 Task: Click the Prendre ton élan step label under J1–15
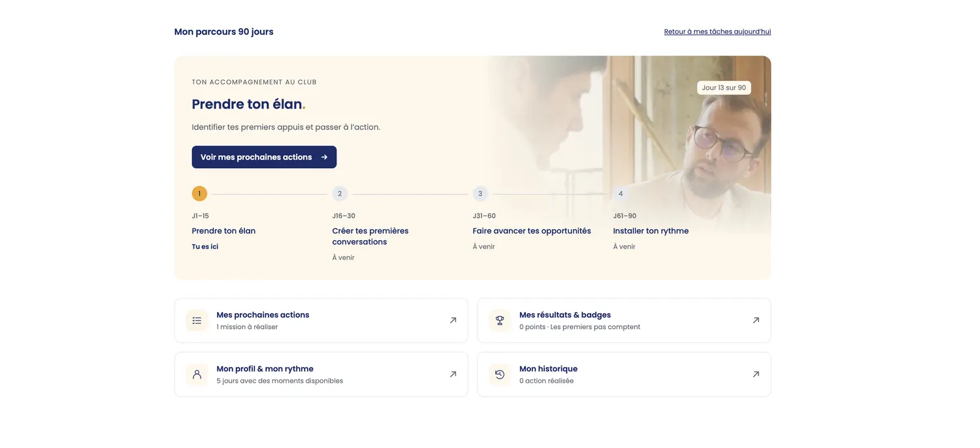tap(223, 231)
